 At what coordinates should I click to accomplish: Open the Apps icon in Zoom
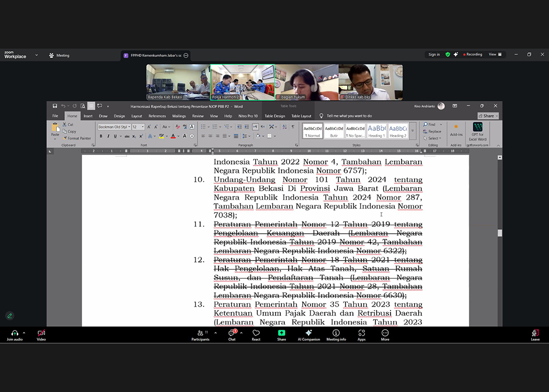coord(361,334)
